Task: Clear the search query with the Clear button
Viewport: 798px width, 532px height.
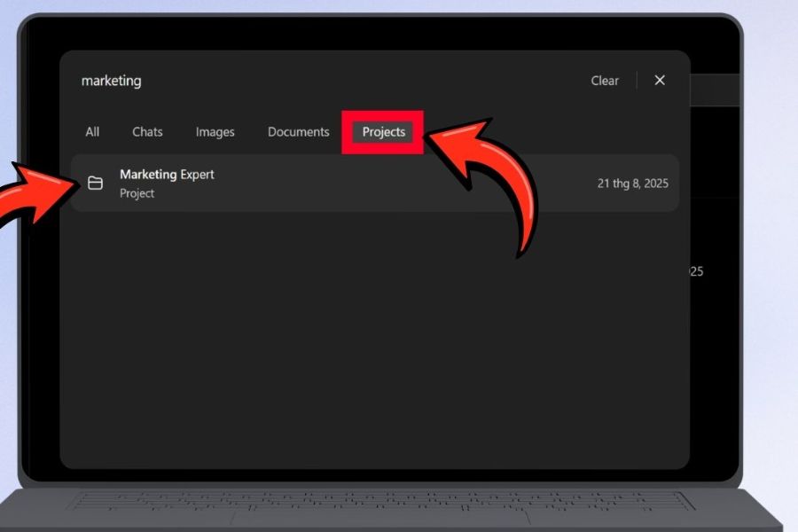Action: (x=605, y=81)
